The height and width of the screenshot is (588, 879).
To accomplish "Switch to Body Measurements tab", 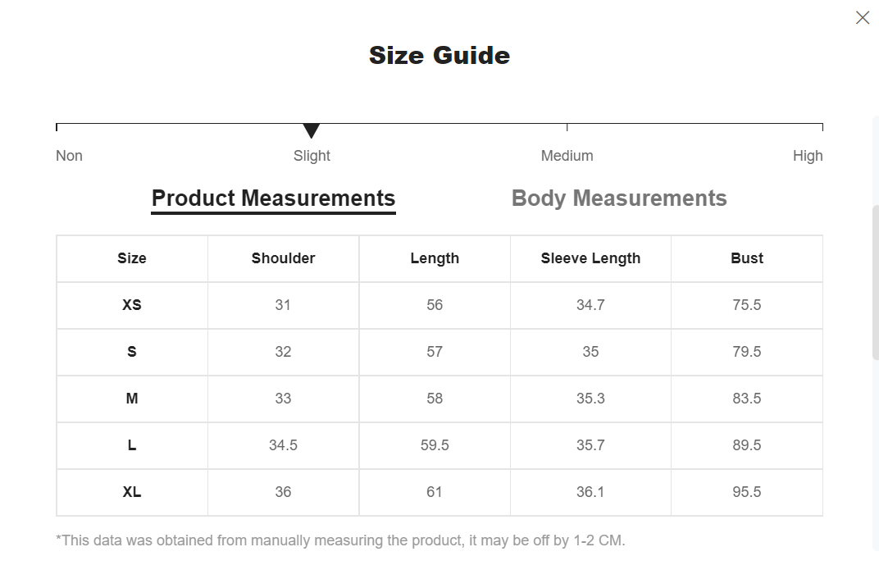I will (619, 198).
